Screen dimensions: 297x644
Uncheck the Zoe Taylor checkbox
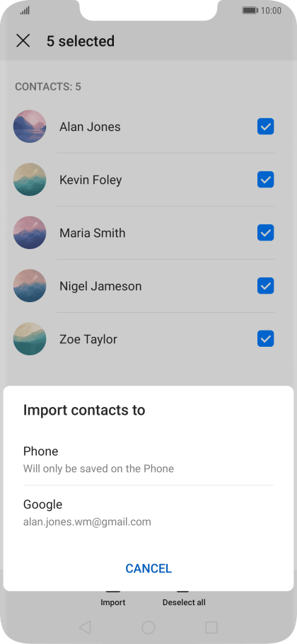(x=265, y=339)
